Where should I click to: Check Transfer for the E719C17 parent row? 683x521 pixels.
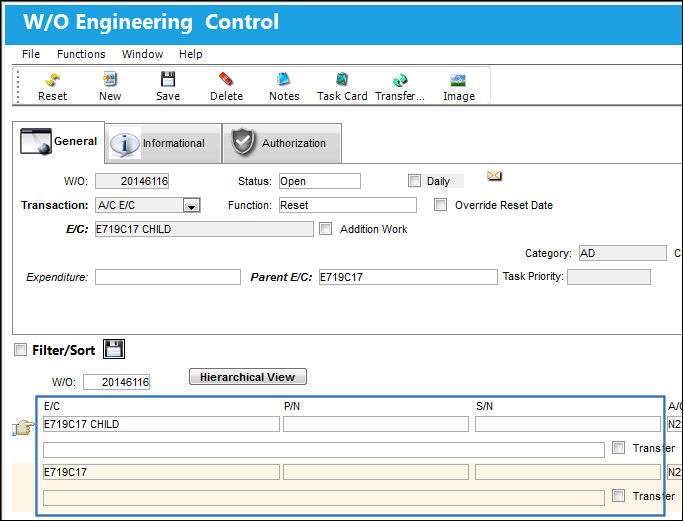[618, 495]
